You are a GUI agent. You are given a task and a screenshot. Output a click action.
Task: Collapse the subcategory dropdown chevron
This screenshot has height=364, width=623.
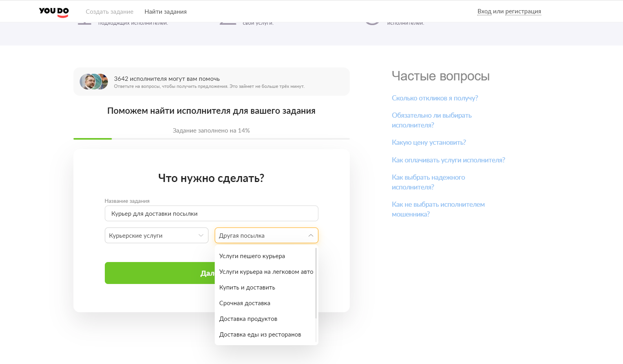311,235
